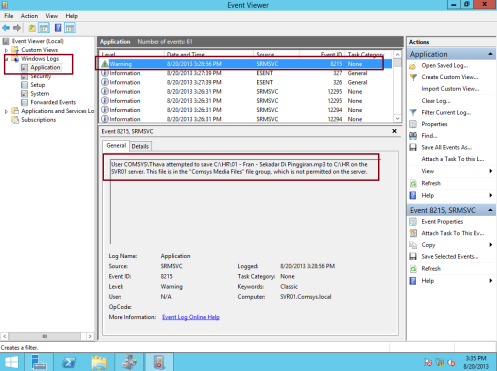Screen dimensions: 497x371
Task: Select the Warning event 8215 row
Action: coord(246,64)
